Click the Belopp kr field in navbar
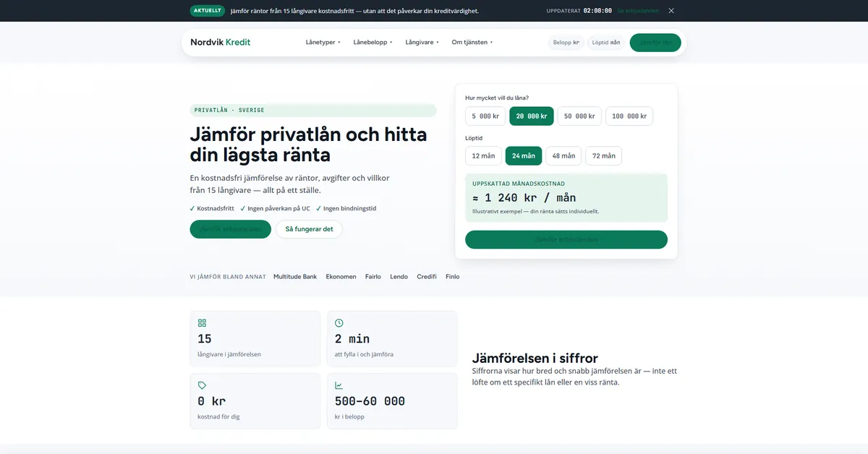The image size is (868, 454). click(566, 43)
